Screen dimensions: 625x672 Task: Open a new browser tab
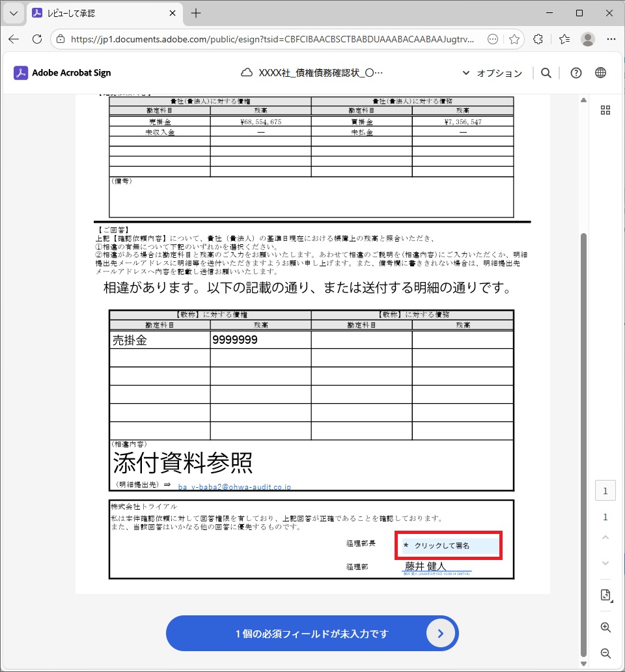196,13
